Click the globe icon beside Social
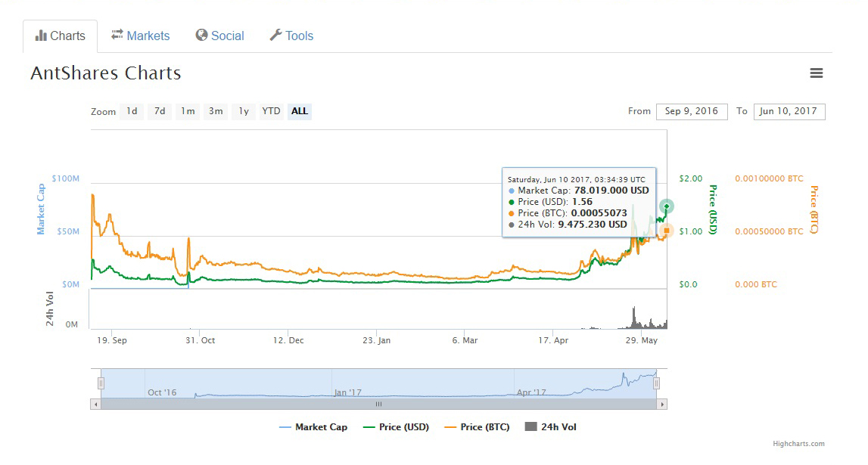Screen dimensions: 868x465 [201, 35]
